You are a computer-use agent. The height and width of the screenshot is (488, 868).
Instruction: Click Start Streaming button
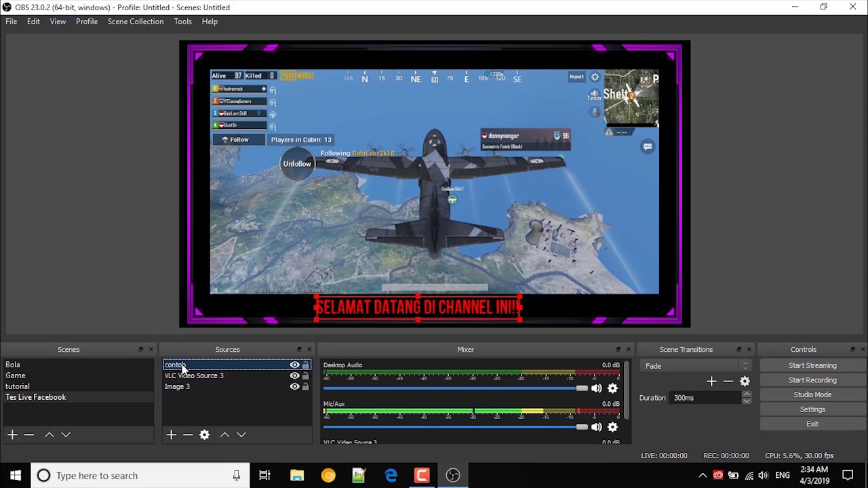point(812,365)
